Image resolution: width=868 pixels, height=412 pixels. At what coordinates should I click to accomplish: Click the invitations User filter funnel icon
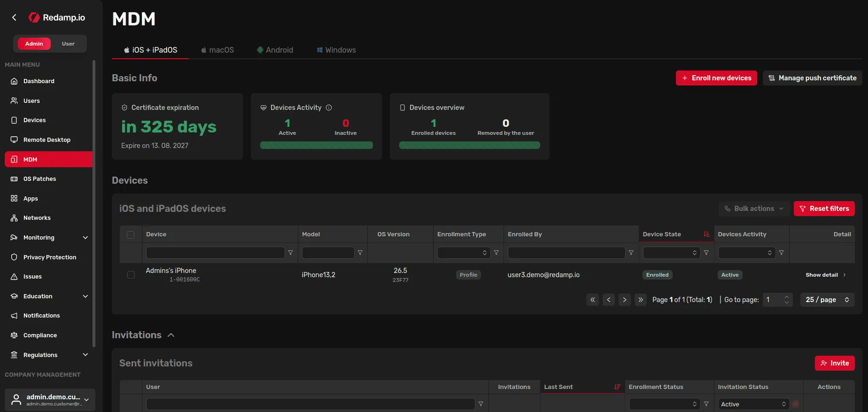481,404
